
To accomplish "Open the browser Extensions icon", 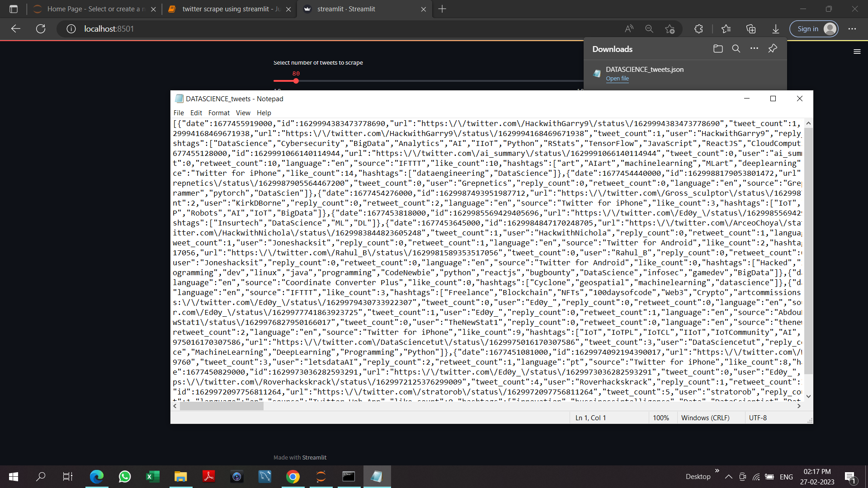I will tap(698, 28).
